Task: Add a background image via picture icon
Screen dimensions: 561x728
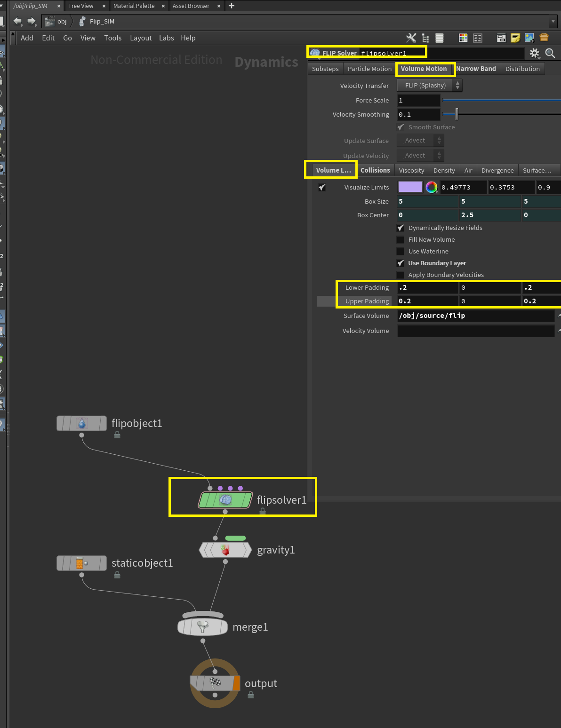Action: (529, 38)
